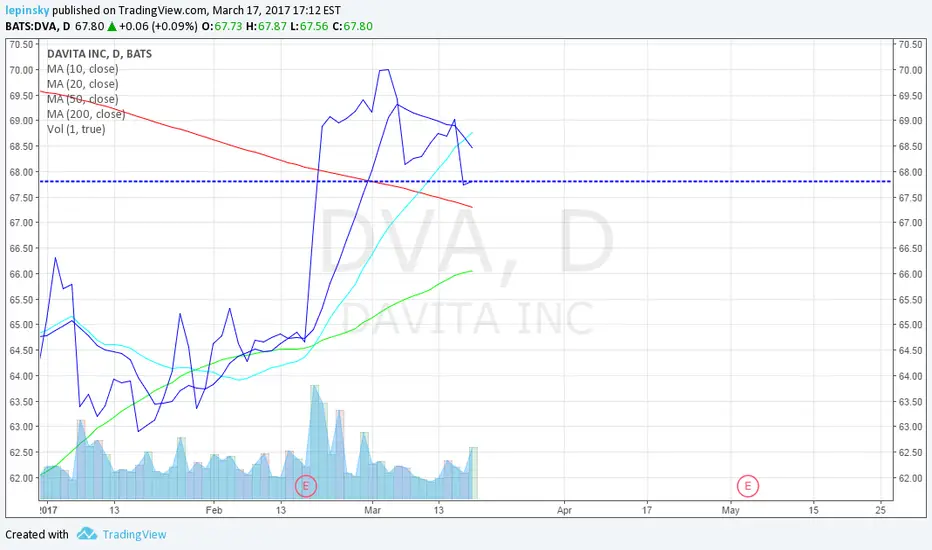The image size is (932, 550).
Task: Click the Apr date axis label
Action: pyautogui.click(x=565, y=510)
